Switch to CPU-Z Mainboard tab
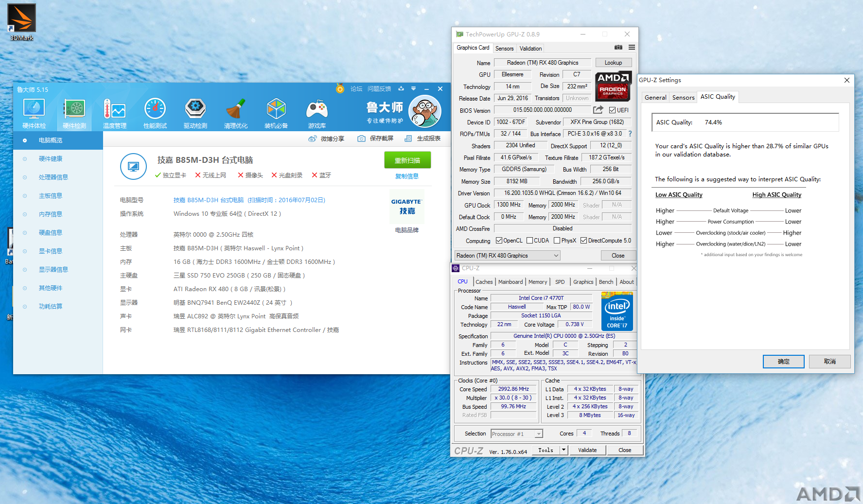863x504 pixels. point(511,282)
